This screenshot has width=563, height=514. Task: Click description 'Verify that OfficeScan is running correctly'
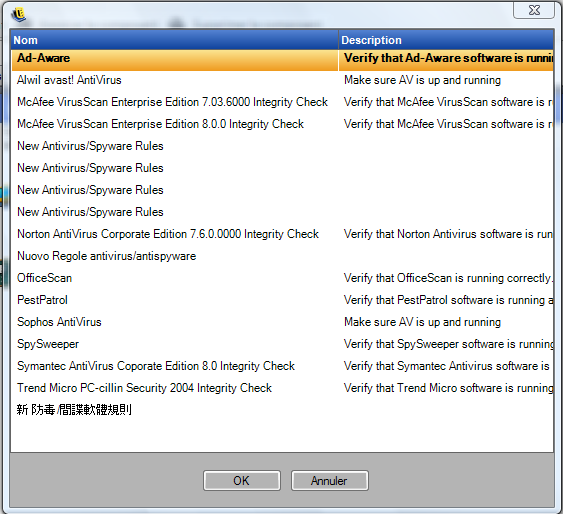pyautogui.click(x=448, y=278)
